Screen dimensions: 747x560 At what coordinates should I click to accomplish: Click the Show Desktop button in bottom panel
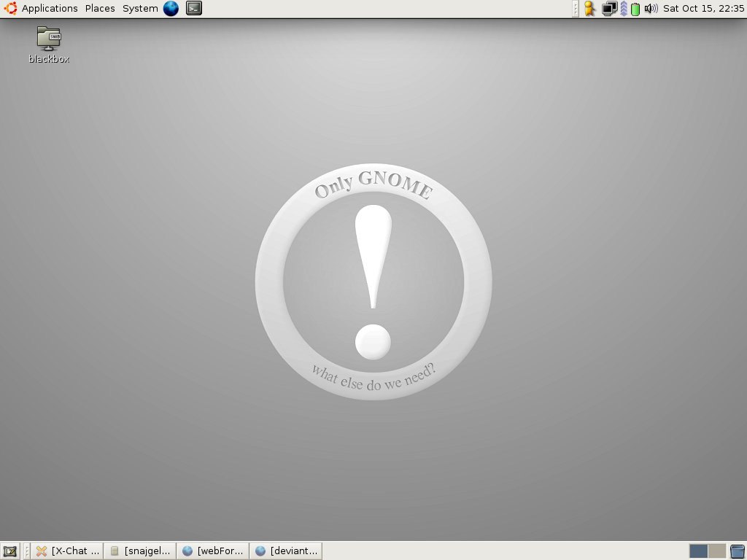10,551
